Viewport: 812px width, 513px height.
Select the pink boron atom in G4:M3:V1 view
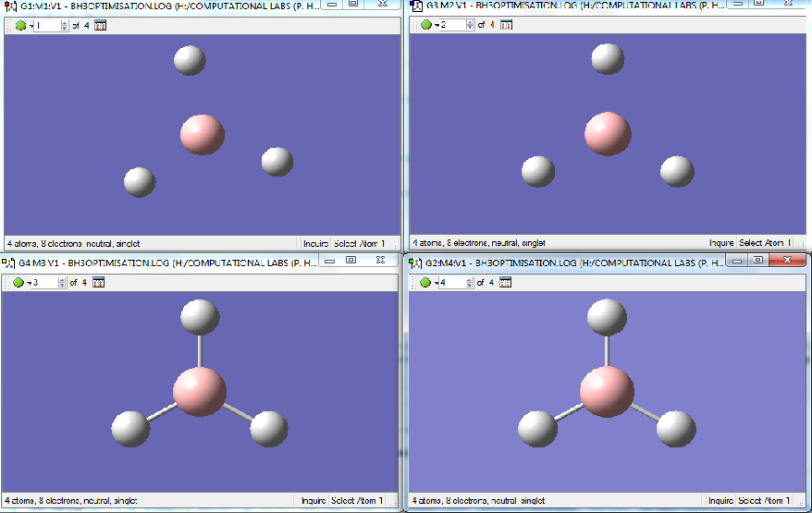click(200, 391)
